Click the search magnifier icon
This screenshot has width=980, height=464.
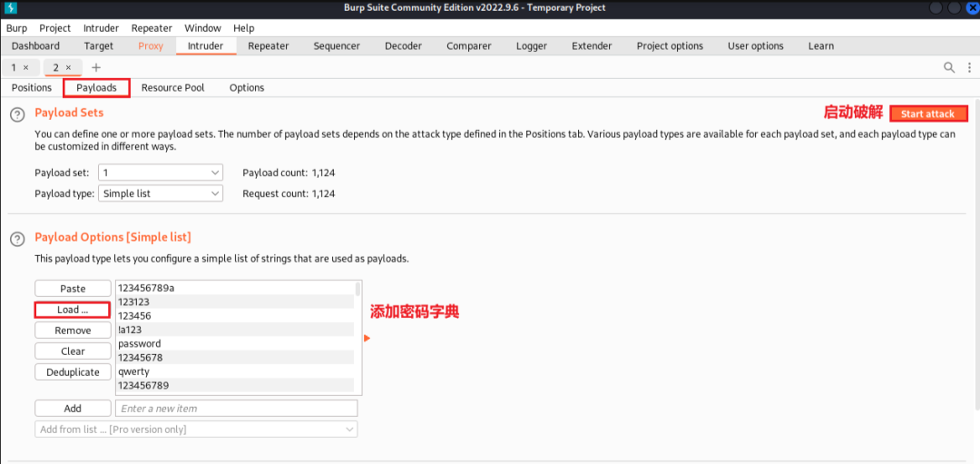tap(949, 67)
